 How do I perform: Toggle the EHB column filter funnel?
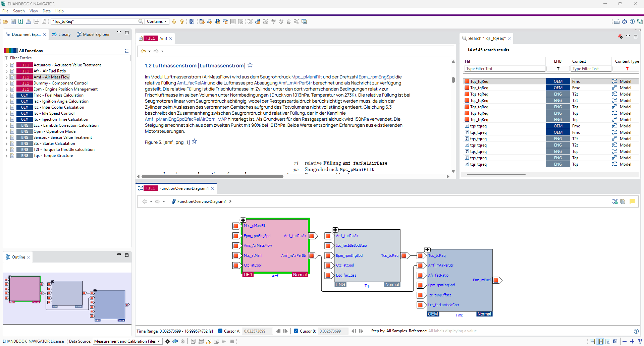point(558,68)
